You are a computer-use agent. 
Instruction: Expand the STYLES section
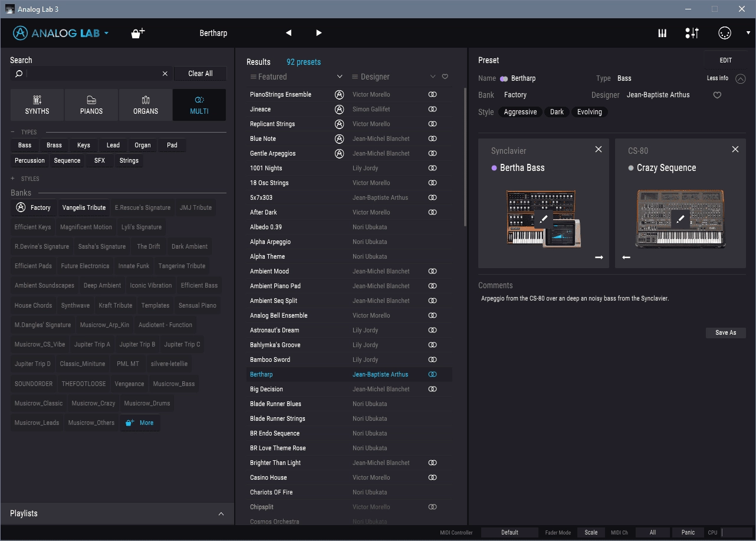pos(13,179)
